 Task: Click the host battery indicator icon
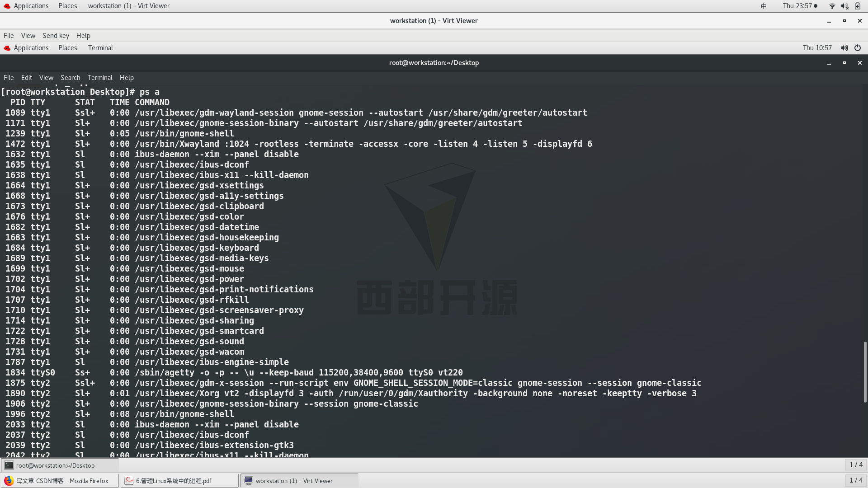(x=858, y=6)
